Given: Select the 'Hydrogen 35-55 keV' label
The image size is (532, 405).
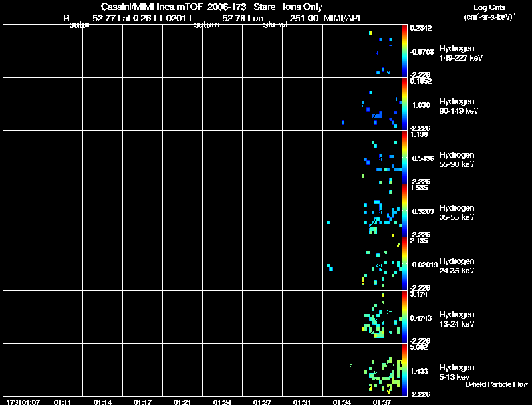Looking at the screenshot, I should (457, 213).
